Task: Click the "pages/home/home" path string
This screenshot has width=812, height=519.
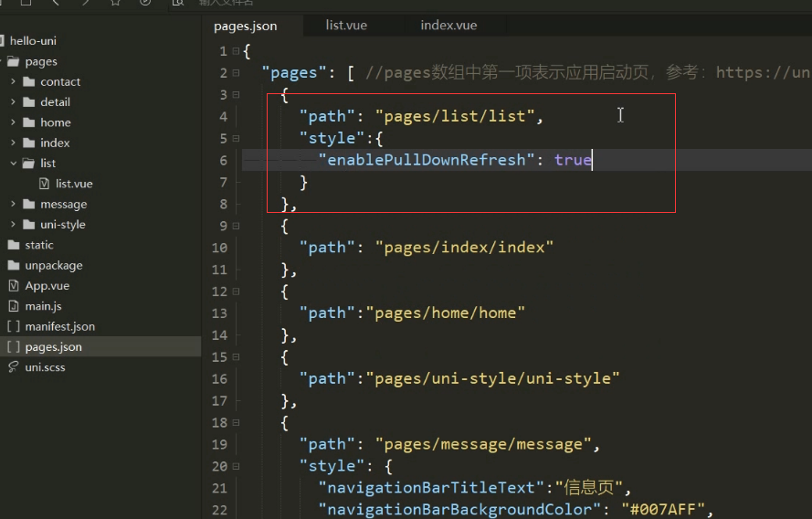Action: pos(446,312)
